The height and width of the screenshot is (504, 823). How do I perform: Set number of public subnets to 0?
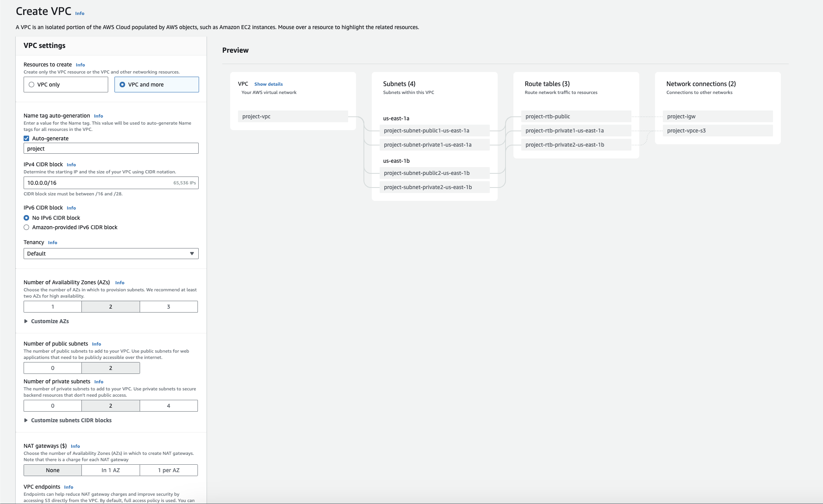pos(53,368)
